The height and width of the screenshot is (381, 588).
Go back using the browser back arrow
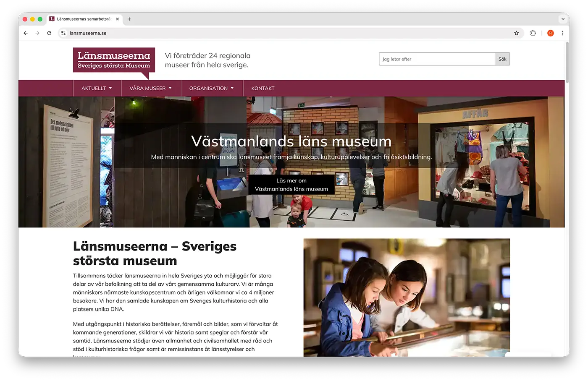(26, 33)
